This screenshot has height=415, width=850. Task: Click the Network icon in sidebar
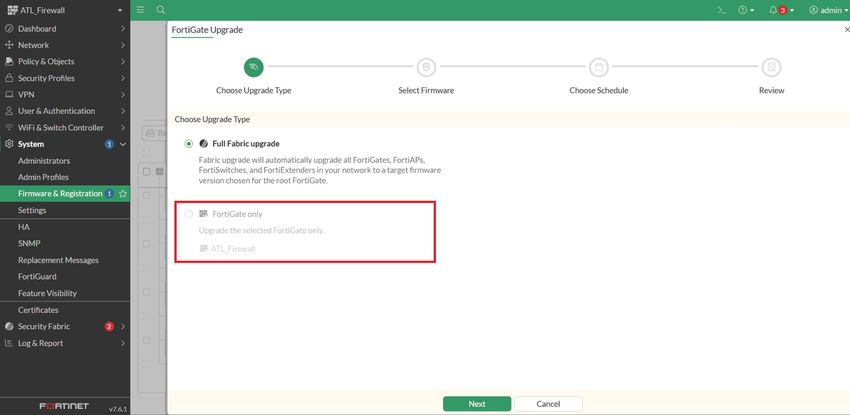pos(9,45)
